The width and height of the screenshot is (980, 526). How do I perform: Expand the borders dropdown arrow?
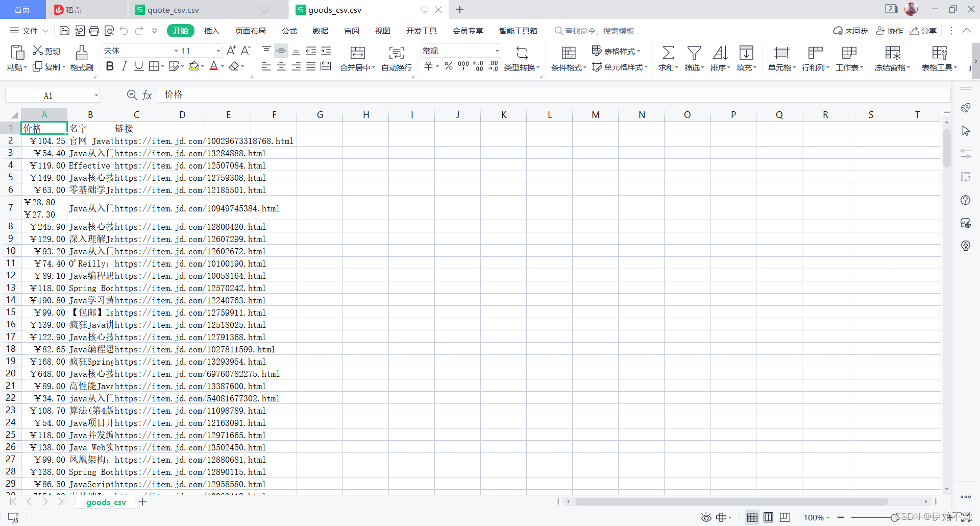coord(163,66)
